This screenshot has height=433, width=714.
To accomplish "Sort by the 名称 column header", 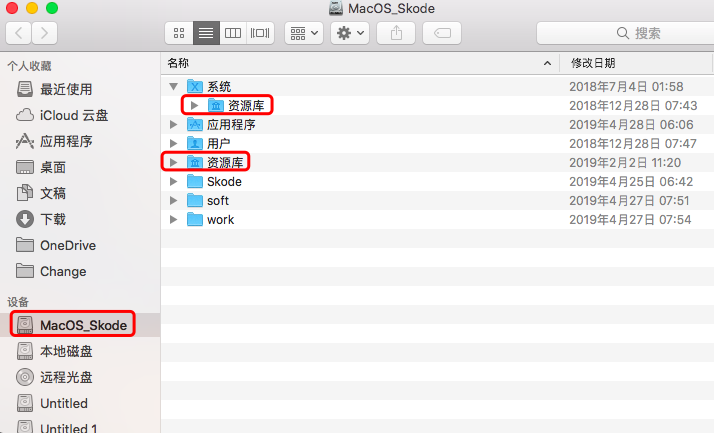I will (360, 63).
